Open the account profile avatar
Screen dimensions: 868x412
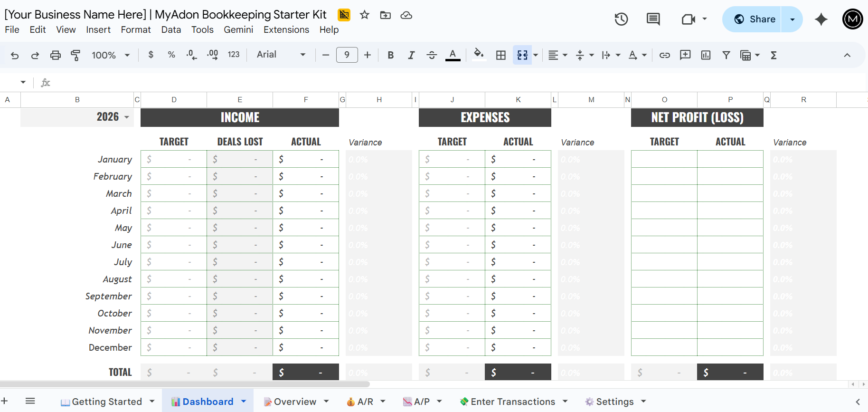tap(852, 19)
